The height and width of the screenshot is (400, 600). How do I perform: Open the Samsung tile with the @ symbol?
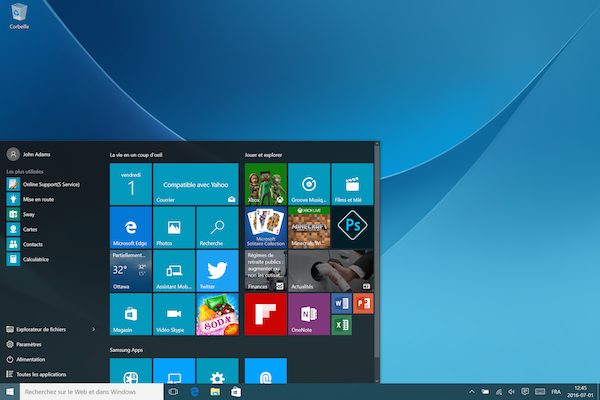(266, 371)
